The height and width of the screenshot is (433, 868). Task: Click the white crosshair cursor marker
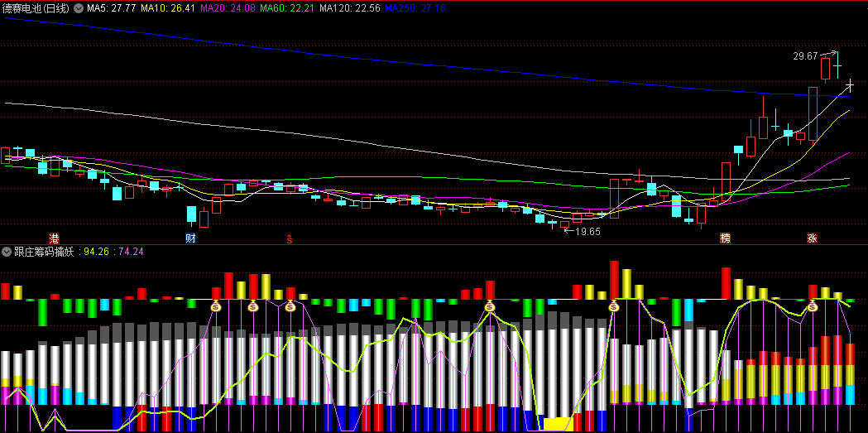(850, 84)
